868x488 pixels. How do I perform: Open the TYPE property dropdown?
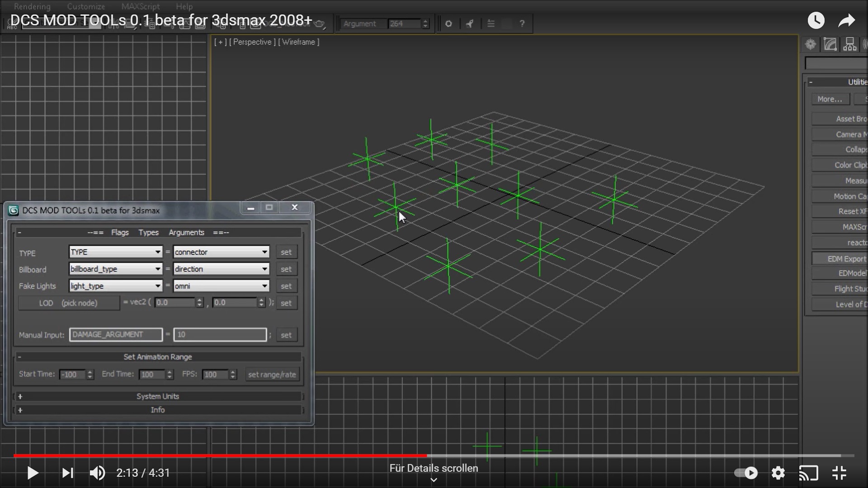point(116,252)
